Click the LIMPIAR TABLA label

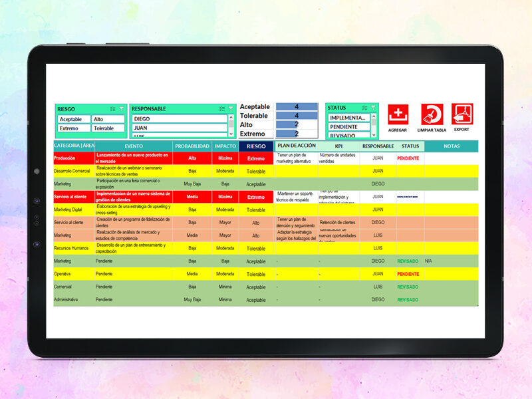tap(432, 130)
